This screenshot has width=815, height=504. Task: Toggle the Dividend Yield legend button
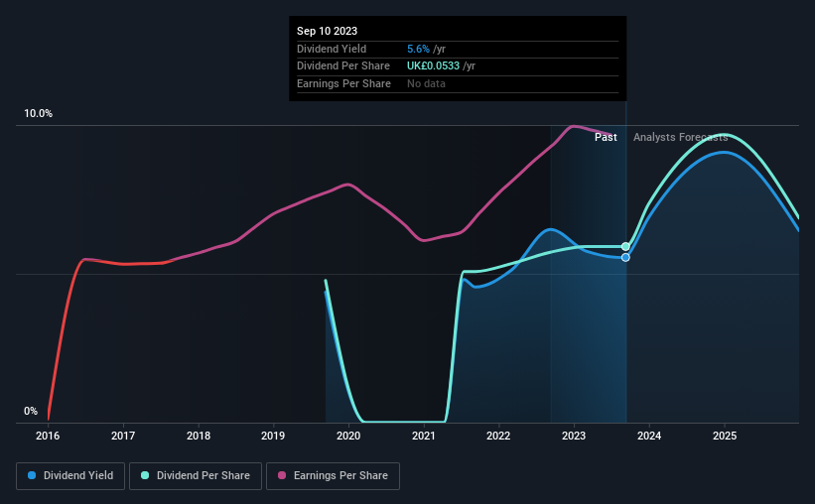[x=70, y=476]
